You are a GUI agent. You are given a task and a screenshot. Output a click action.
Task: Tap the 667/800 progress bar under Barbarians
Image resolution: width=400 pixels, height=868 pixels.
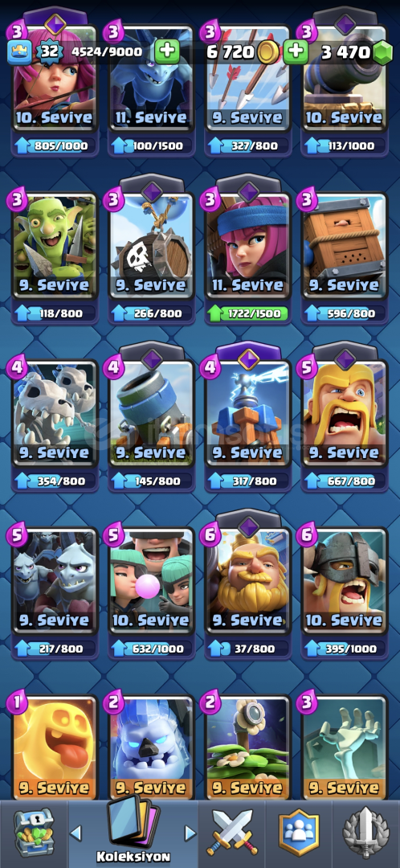click(344, 481)
